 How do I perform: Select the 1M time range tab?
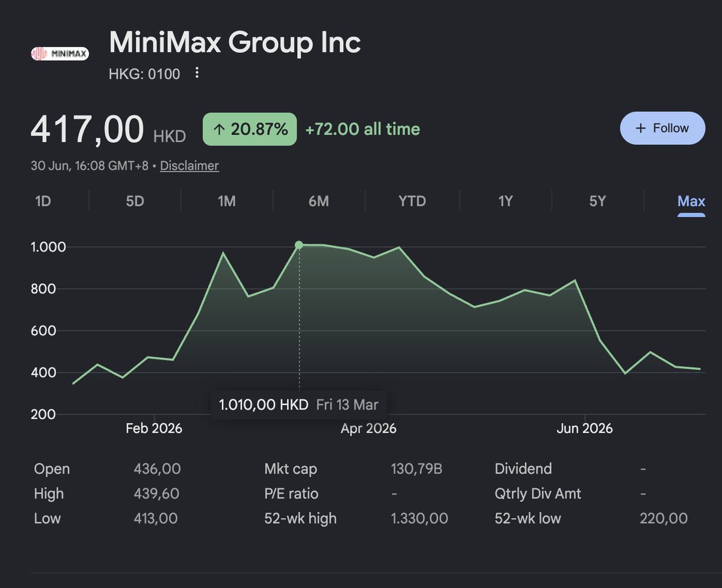coord(226,201)
